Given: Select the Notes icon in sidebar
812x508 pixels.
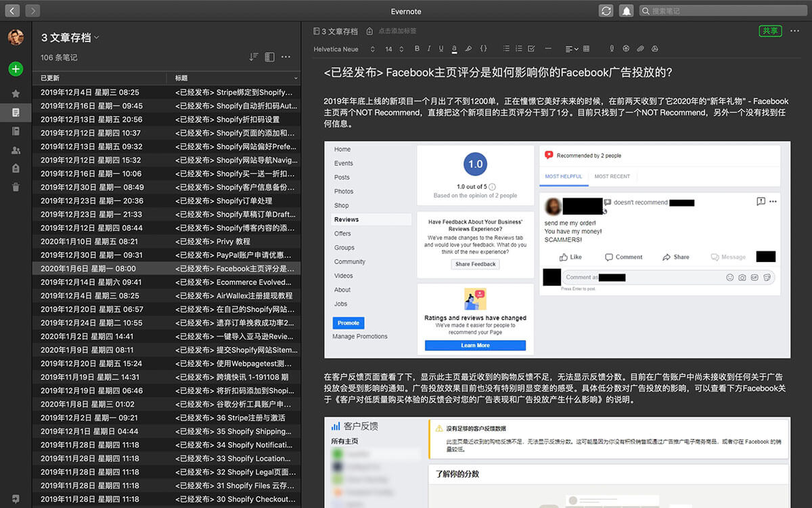Looking at the screenshot, I should tap(16, 112).
